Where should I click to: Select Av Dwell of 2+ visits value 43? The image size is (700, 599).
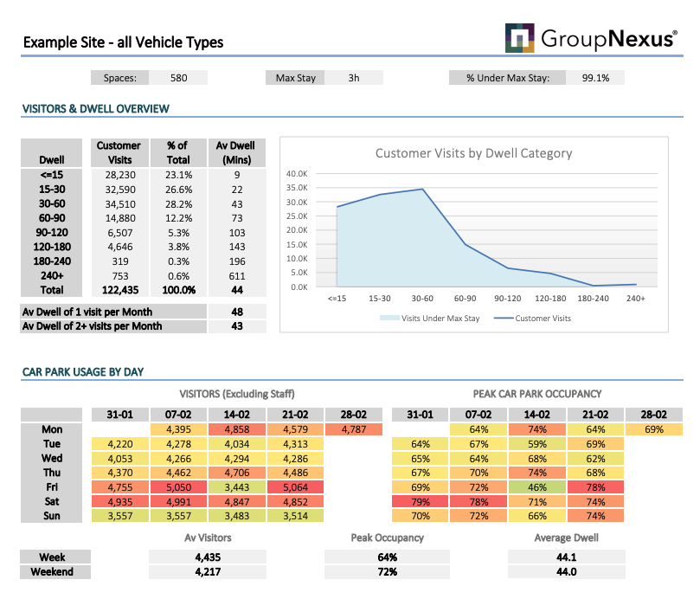[237, 326]
